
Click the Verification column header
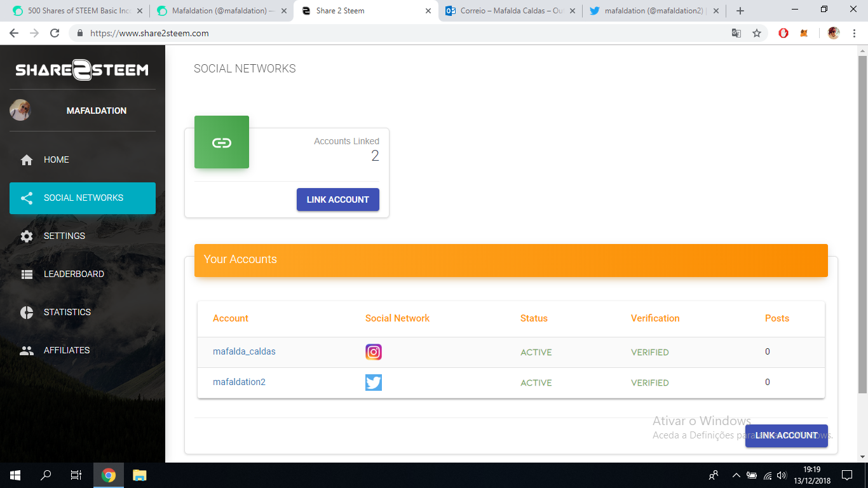(655, 318)
